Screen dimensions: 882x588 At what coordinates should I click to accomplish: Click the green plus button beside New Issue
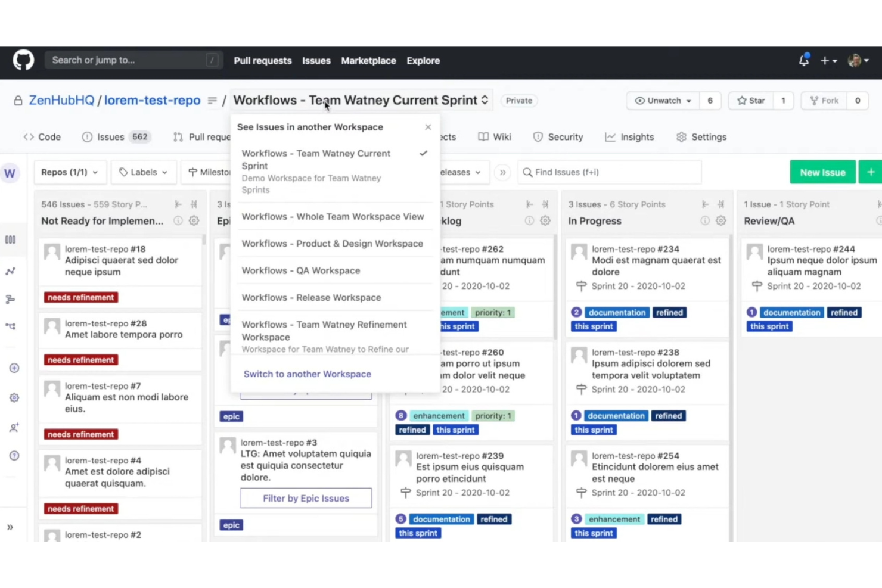(870, 172)
